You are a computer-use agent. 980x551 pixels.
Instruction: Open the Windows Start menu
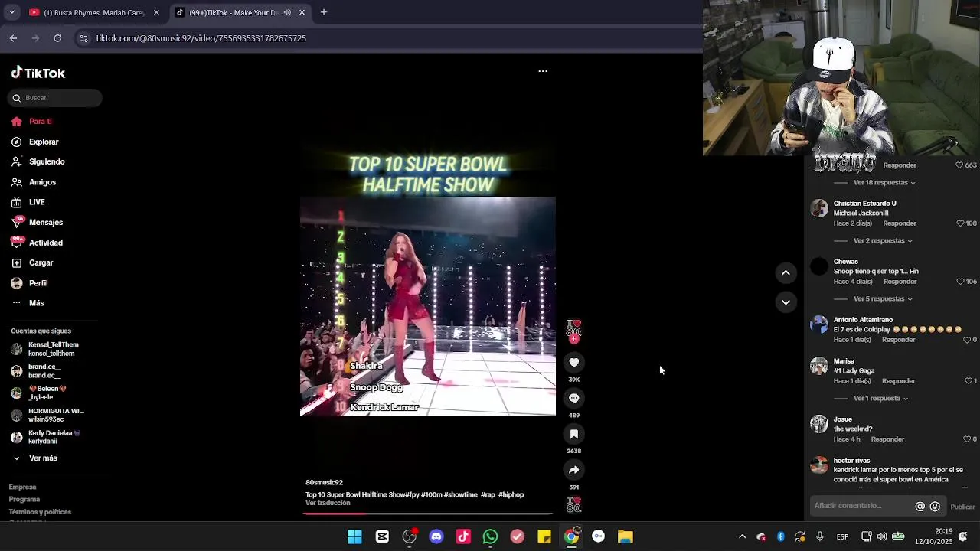coord(354,536)
